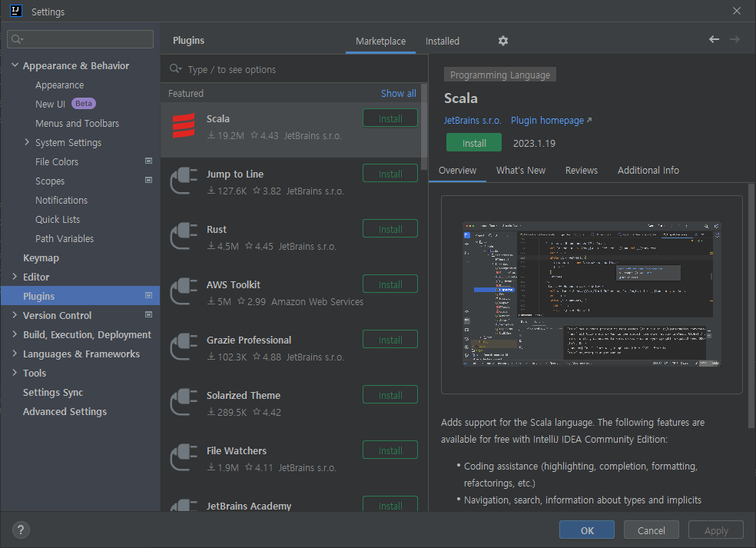
Task: Open the plugins gear settings menu
Action: pyautogui.click(x=503, y=41)
